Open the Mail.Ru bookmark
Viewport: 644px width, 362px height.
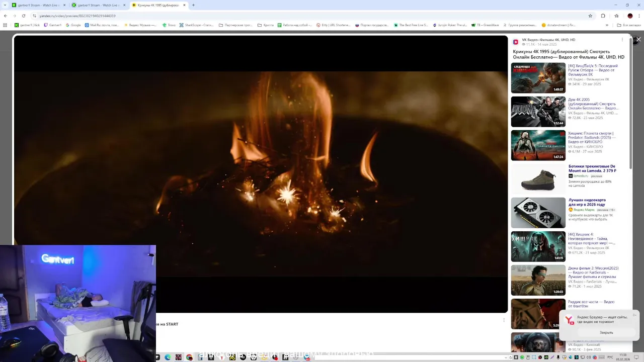click(x=102, y=25)
